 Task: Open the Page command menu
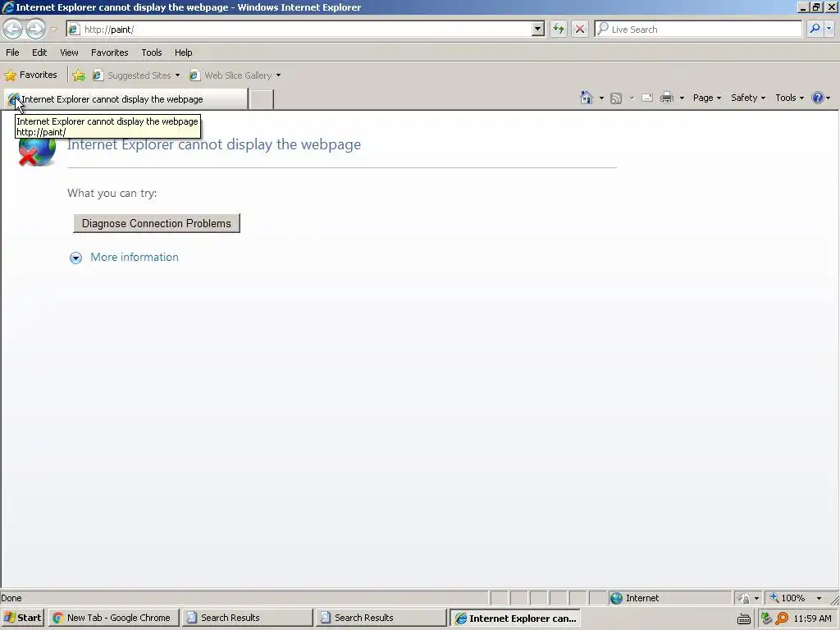click(706, 98)
